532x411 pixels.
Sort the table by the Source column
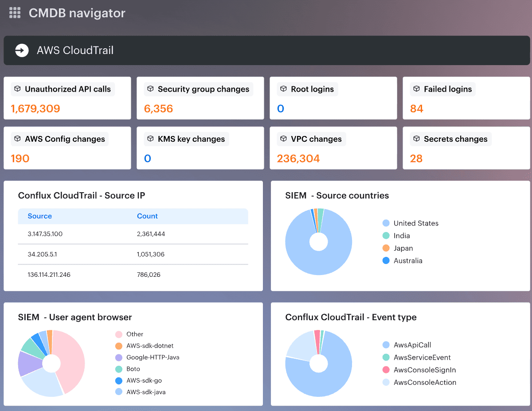click(40, 216)
